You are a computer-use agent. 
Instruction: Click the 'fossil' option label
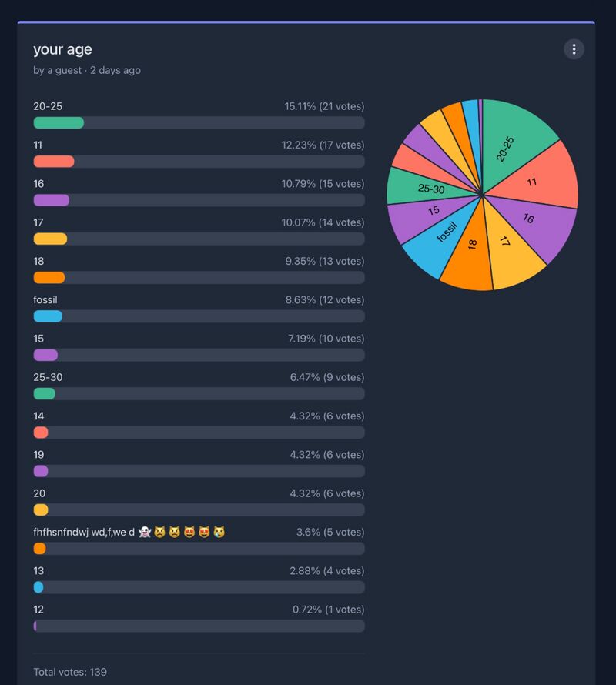pyautogui.click(x=47, y=299)
